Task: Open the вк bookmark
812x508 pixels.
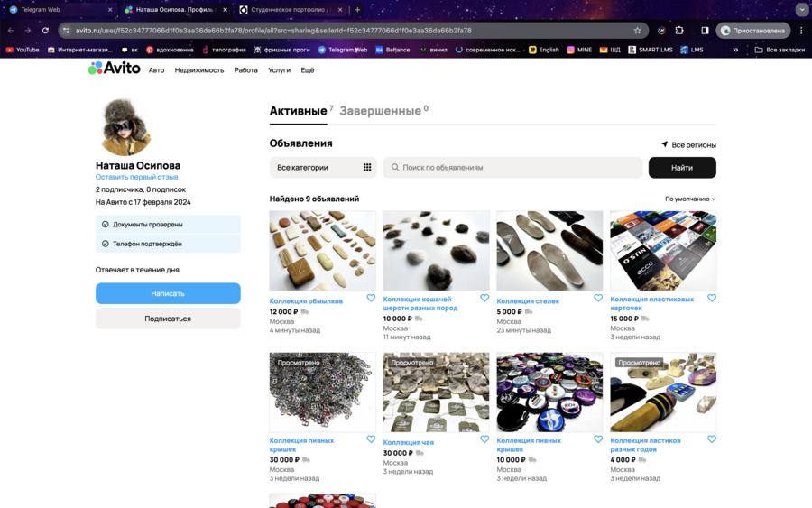Action: pos(129,50)
